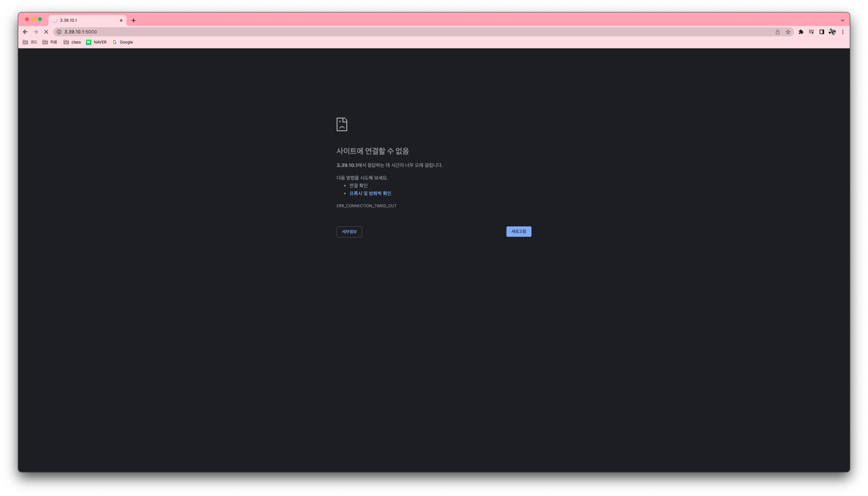Open the Google bookmark
Viewport: 868px width, 496px height.
(x=123, y=42)
